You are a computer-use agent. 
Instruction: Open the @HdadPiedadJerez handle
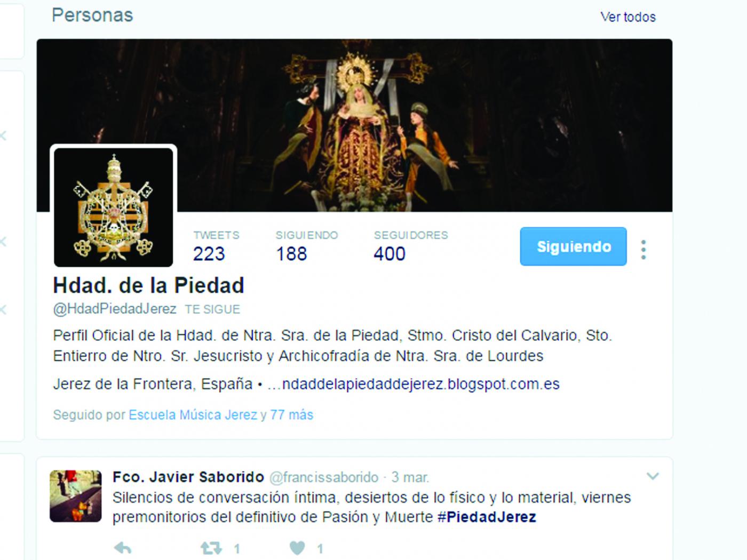pos(115,309)
